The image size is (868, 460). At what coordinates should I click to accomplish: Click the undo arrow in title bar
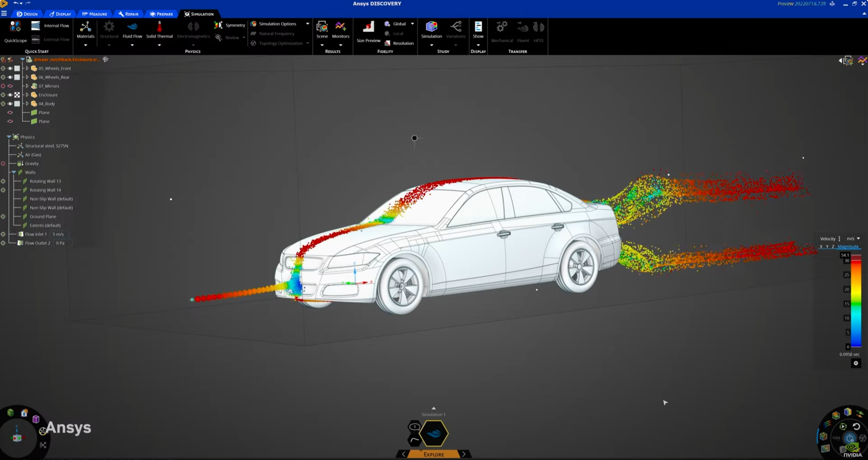pos(15,3)
